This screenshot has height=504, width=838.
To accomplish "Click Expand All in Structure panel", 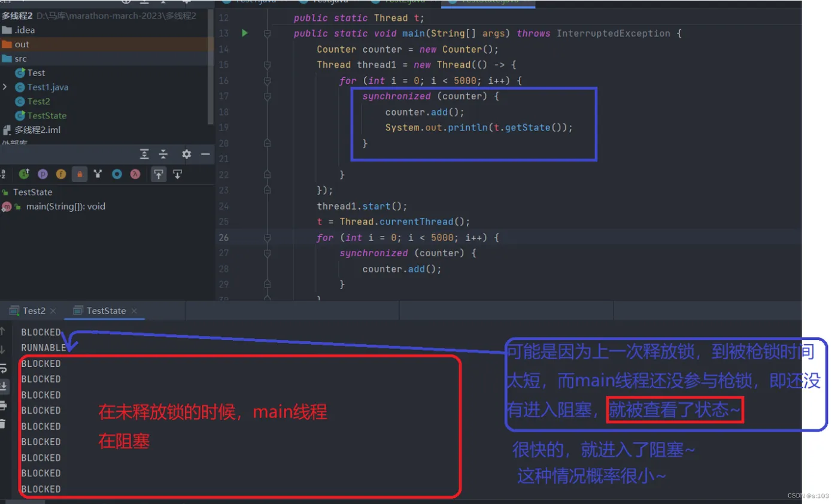I will [144, 154].
